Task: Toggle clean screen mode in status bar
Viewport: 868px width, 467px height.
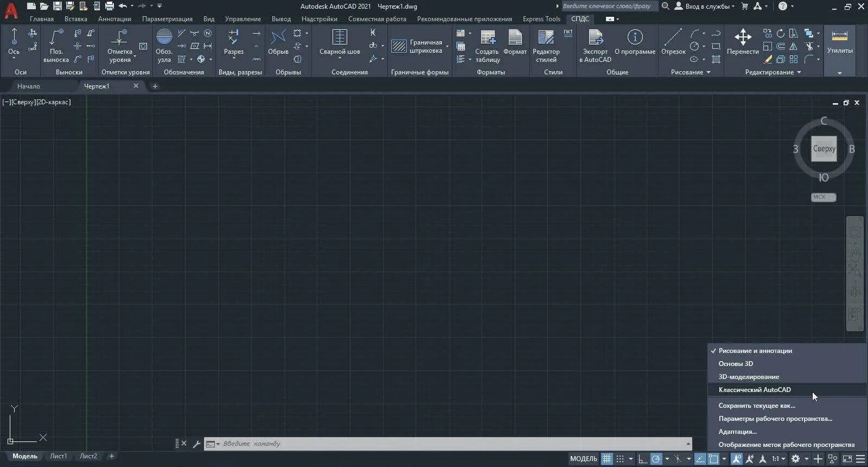Action: coord(847,459)
